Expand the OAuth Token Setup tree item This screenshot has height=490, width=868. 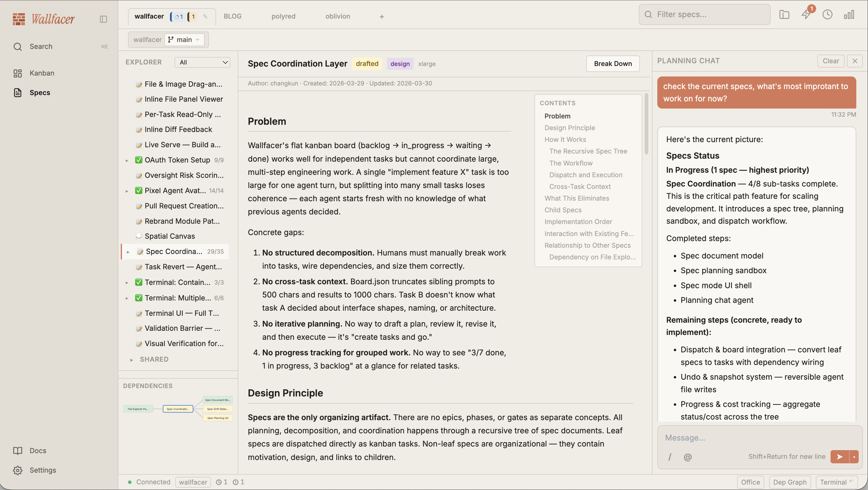coord(127,160)
